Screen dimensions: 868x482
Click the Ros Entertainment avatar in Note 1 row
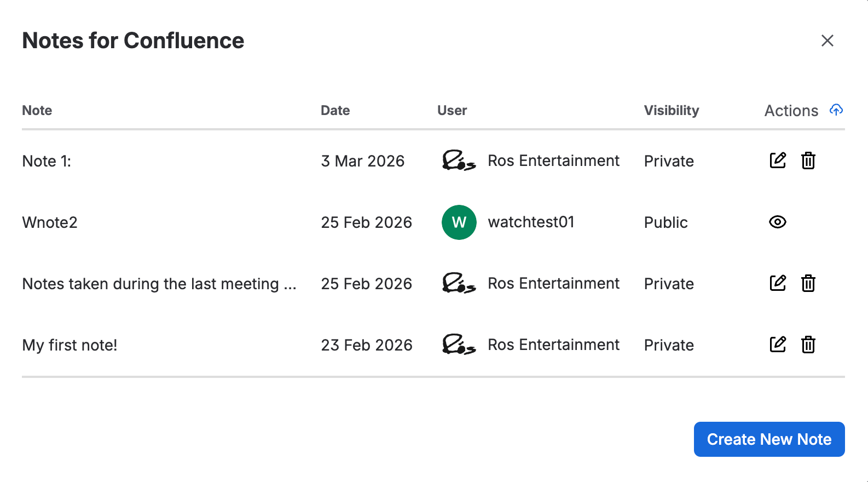(x=459, y=160)
